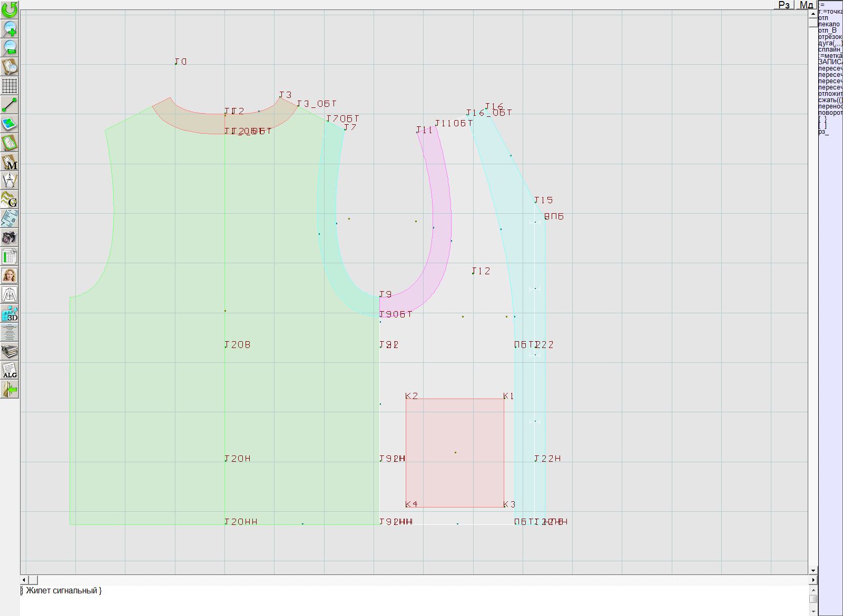Click the horizontal scrollbar left arrow
This screenshot has height=616, width=843.
coord(24,580)
